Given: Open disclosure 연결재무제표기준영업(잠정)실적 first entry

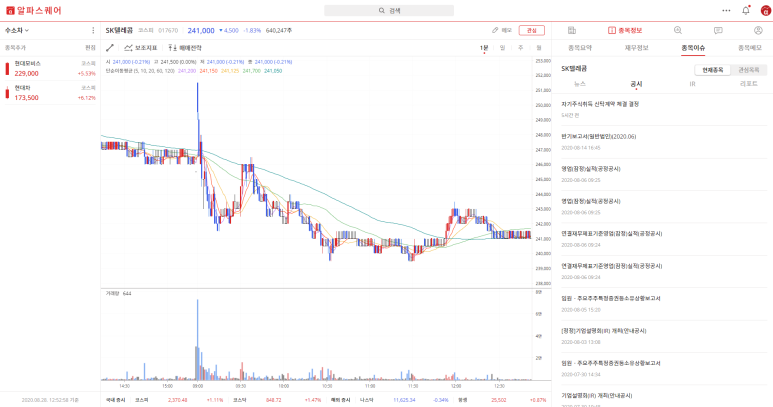Looking at the screenshot, I should 611,234.
